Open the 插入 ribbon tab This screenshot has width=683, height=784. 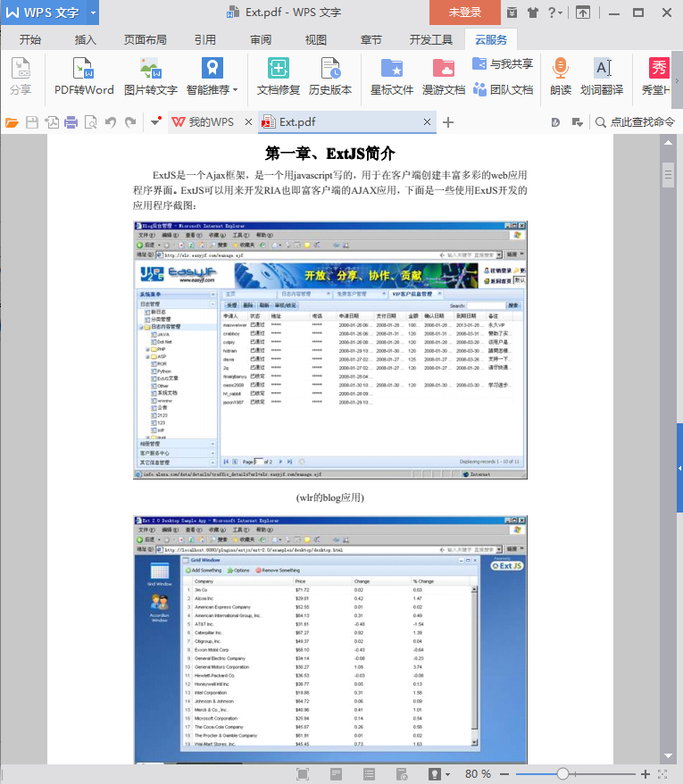pyautogui.click(x=85, y=39)
